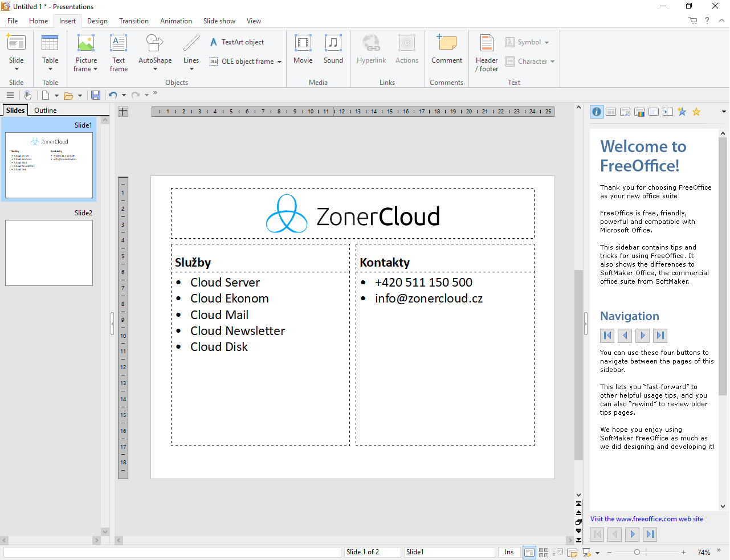Toggle the touch mode hand icon
The height and width of the screenshot is (560, 730).
[x=27, y=95]
